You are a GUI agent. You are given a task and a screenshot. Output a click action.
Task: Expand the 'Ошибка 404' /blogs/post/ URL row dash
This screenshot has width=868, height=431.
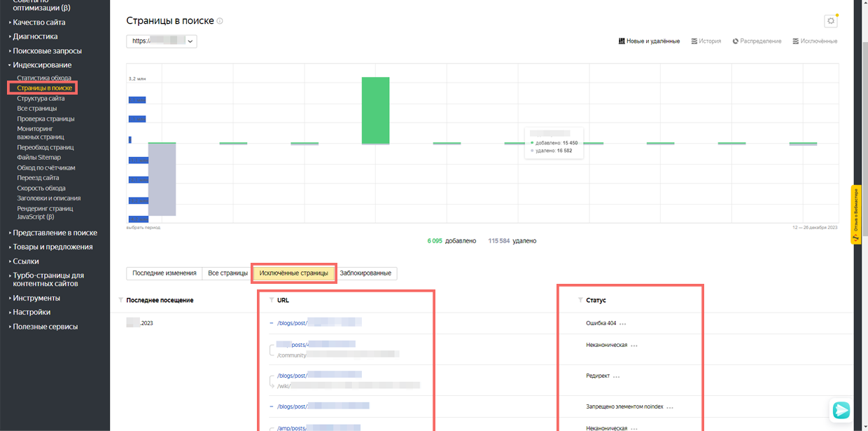tap(272, 324)
